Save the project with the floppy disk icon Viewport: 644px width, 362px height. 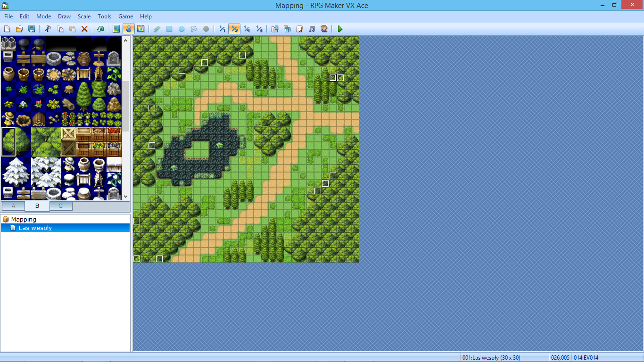point(32,29)
